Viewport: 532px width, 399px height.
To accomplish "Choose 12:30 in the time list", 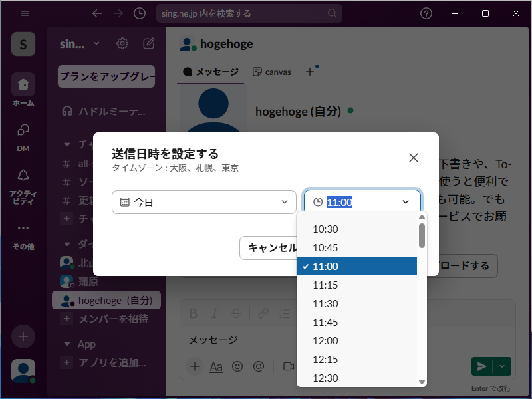I will point(356,378).
